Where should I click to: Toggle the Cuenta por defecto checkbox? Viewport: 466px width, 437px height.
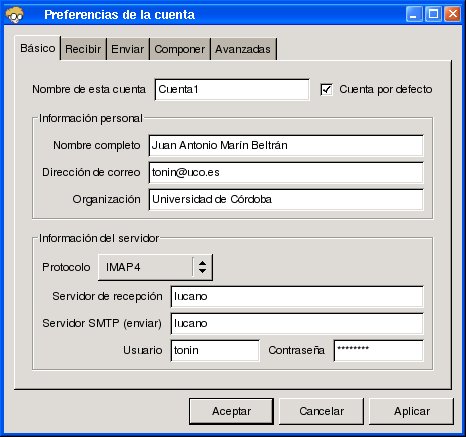click(x=326, y=89)
